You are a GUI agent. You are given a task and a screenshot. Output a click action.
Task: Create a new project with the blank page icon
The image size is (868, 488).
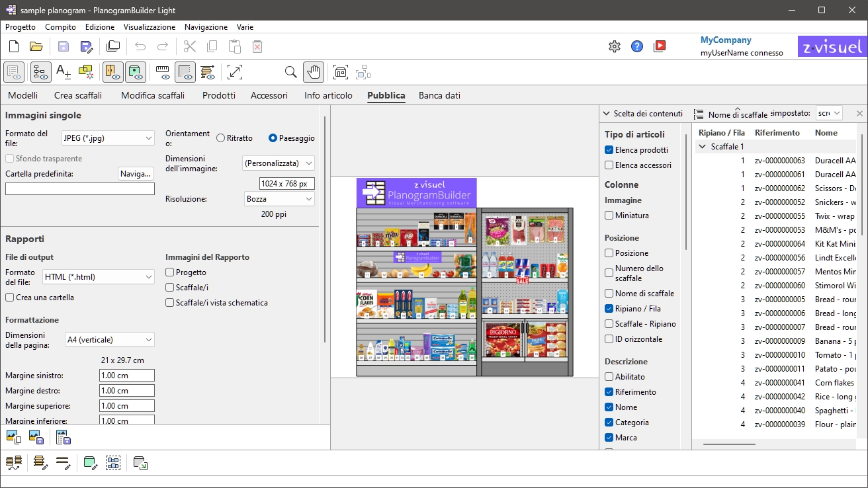(14, 46)
